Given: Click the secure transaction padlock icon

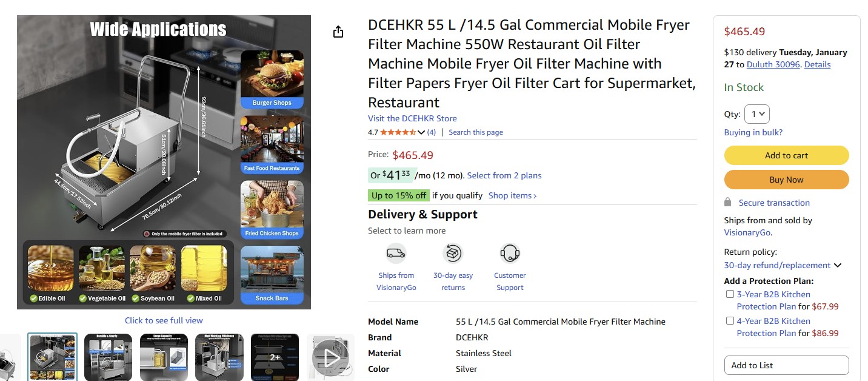Looking at the screenshot, I should point(728,203).
